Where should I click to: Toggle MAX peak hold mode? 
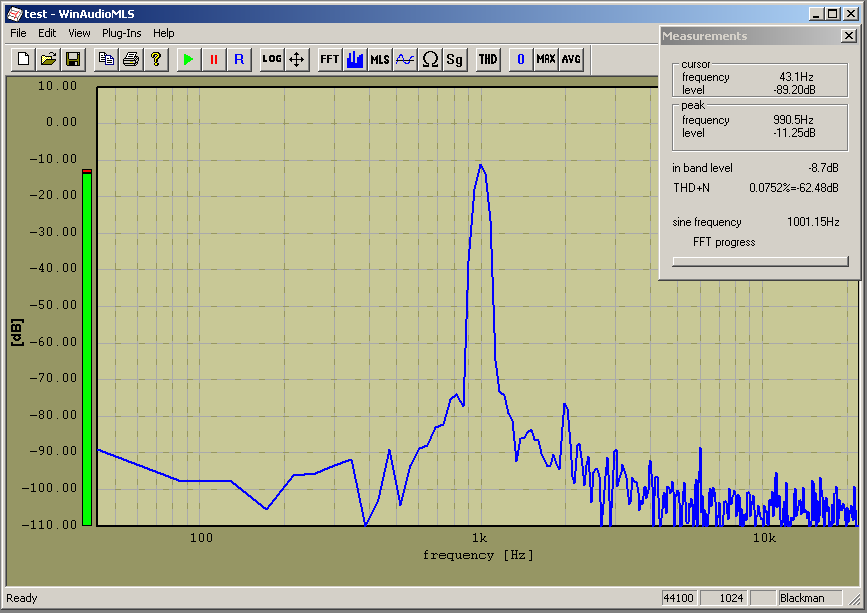[546, 59]
